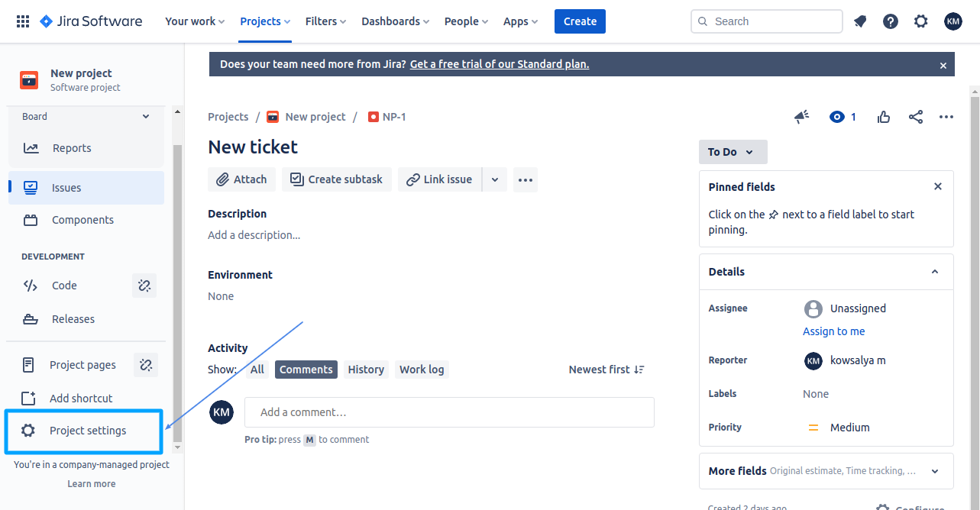
Task: Open the People menu
Action: tap(466, 21)
